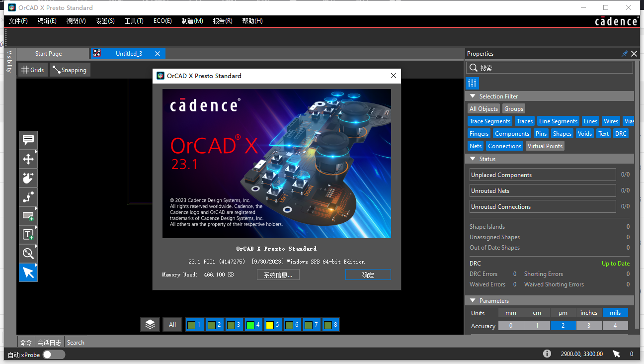Image resolution: width=644 pixels, height=364 pixels.
Task: Open the Snapping settings
Action: [70, 70]
